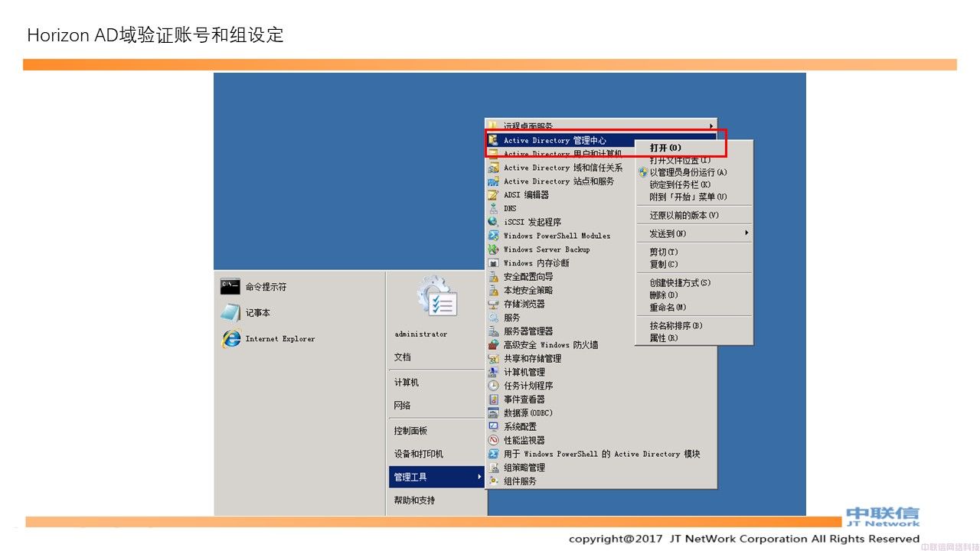This screenshot has width=980, height=551.
Task: Click the 共享和存储管理 icon
Action: click(x=494, y=358)
